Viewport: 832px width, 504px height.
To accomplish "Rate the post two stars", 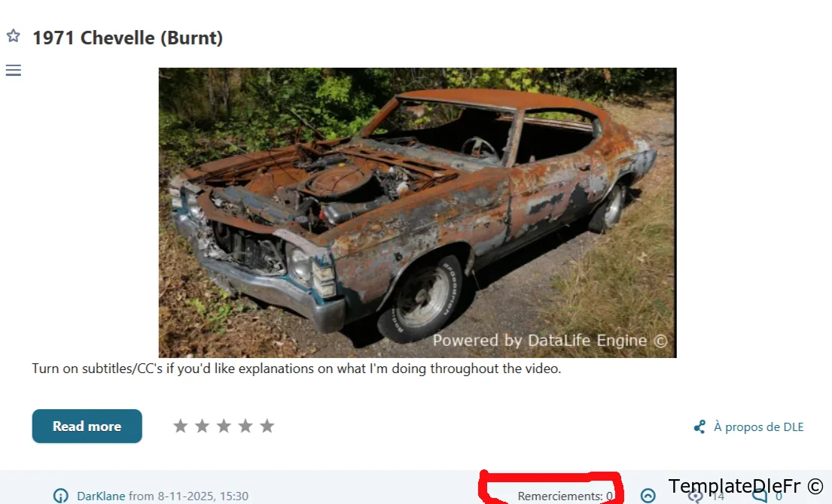I will [x=202, y=426].
